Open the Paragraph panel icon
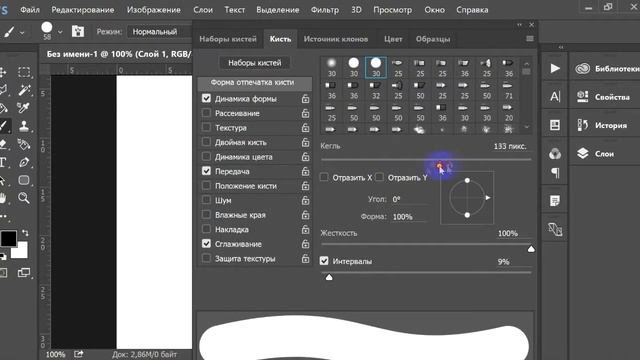 (x=555, y=173)
